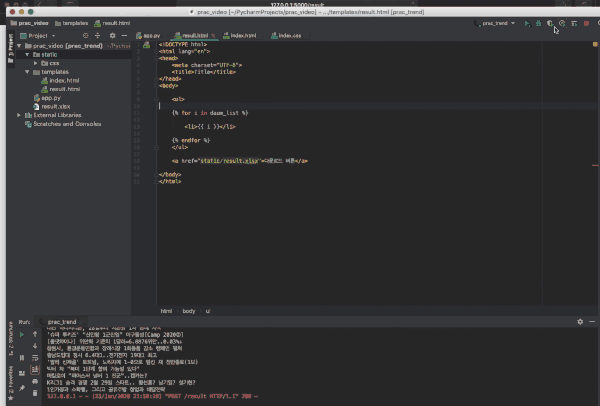
Task: Run the prac_trend configuration
Action: click(527, 22)
